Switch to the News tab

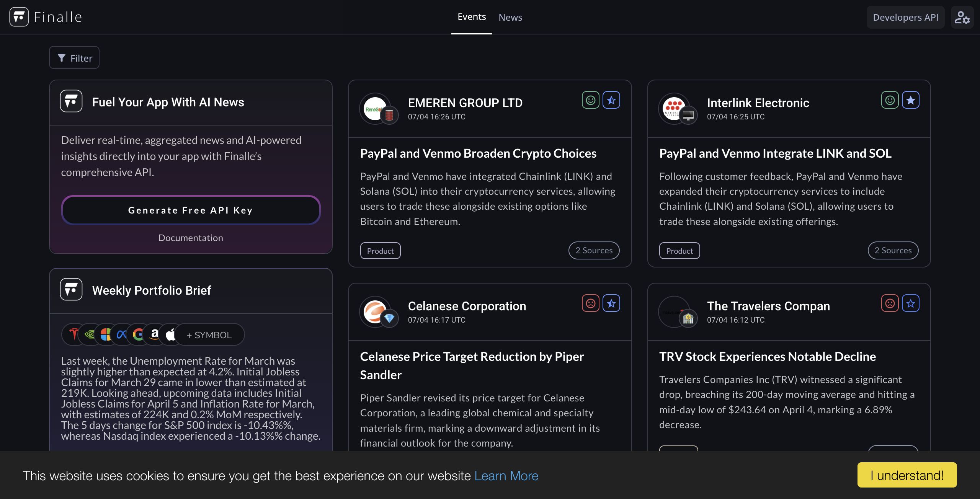pyautogui.click(x=510, y=17)
